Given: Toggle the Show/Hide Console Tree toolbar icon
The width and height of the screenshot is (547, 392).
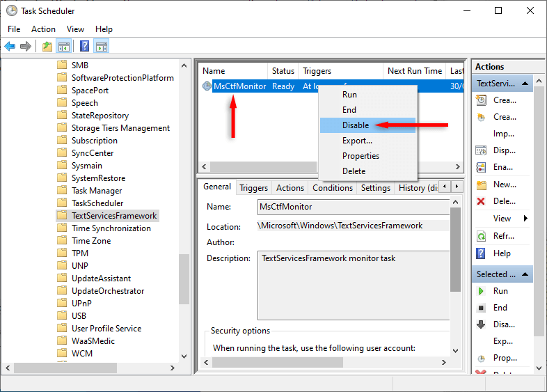Looking at the screenshot, I should tap(63, 47).
